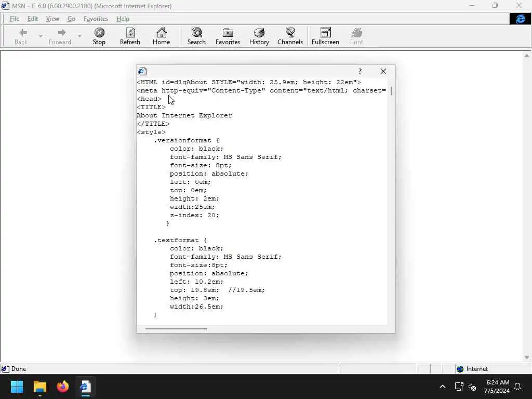
Task: Click the 'width:26.5em;' line
Action: 196,307
